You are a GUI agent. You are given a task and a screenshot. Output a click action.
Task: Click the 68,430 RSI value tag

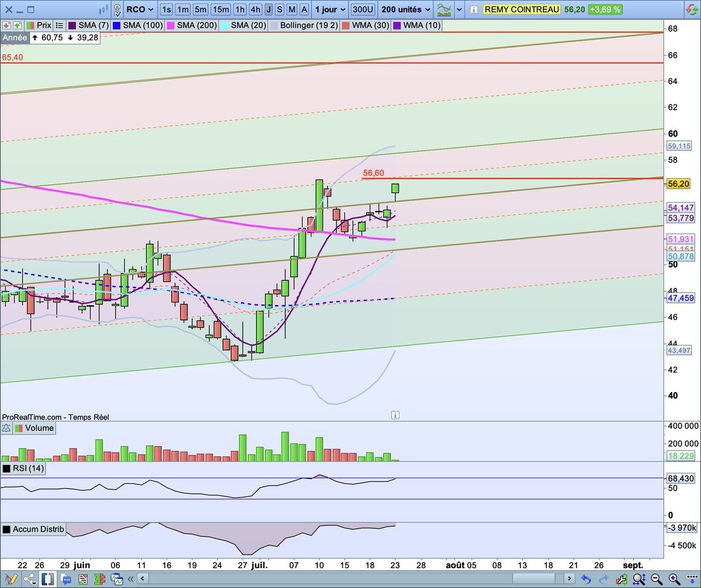(x=680, y=478)
